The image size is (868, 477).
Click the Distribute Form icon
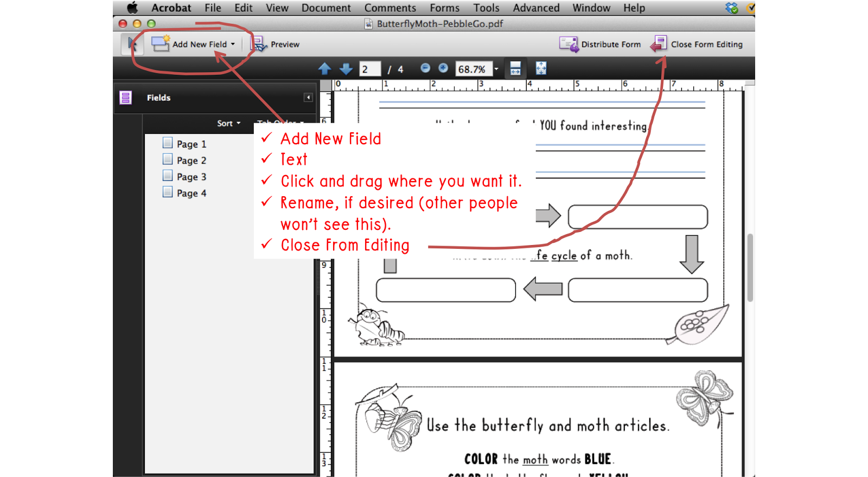pos(569,44)
